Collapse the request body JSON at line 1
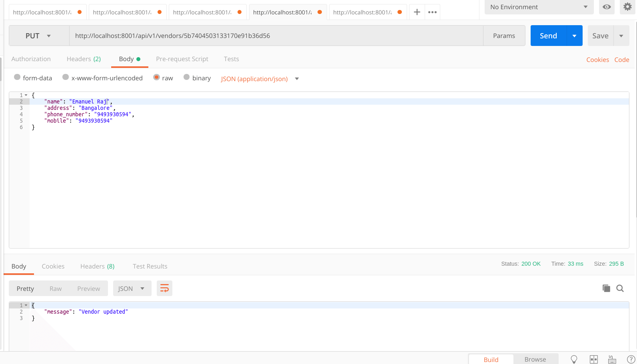The height and width of the screenshot is (364, 637). [26, 95]
